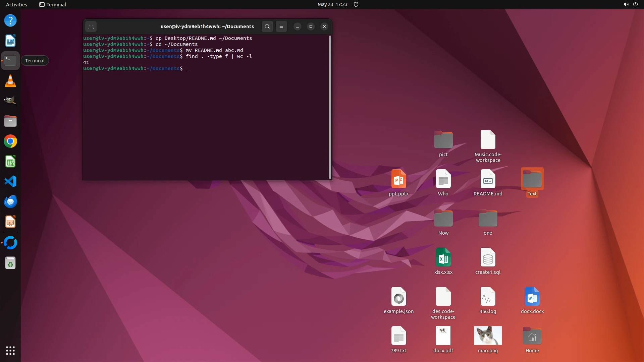Open the Terminal app menu in the top bar
The width and height of the screenshot is (644, 362).
[x=53, y=4]
